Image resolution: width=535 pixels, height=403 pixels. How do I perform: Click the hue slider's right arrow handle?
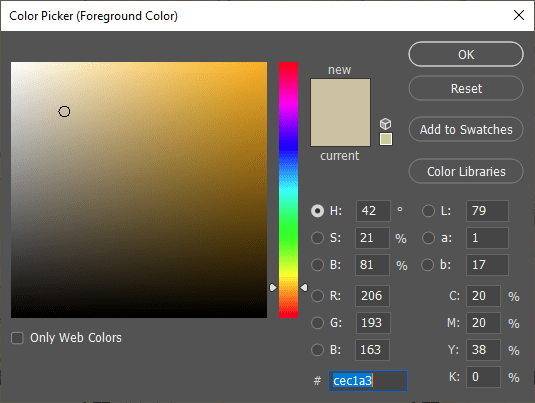click(304, 288)
